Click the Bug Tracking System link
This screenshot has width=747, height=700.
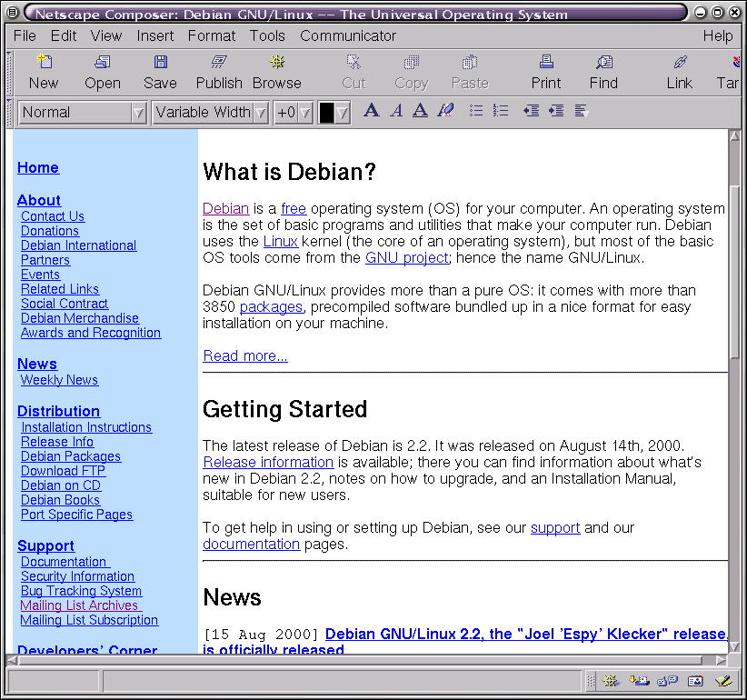(81, 591)
